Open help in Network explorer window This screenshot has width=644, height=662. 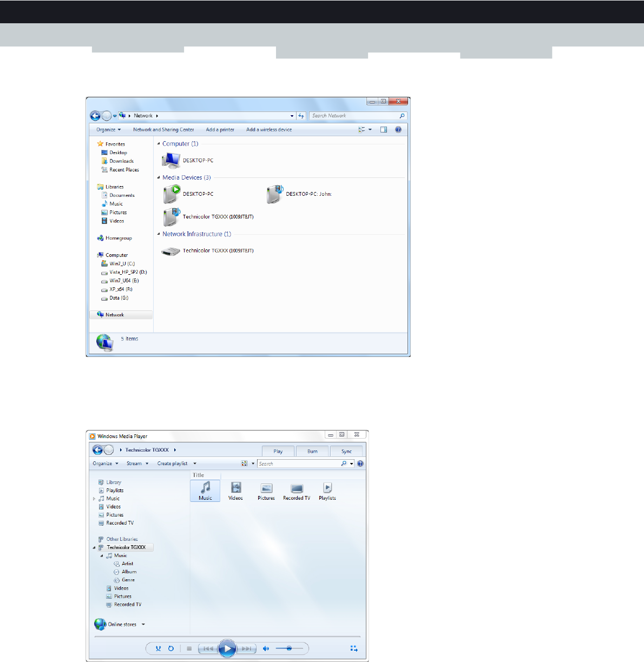(x=398, y=130)
